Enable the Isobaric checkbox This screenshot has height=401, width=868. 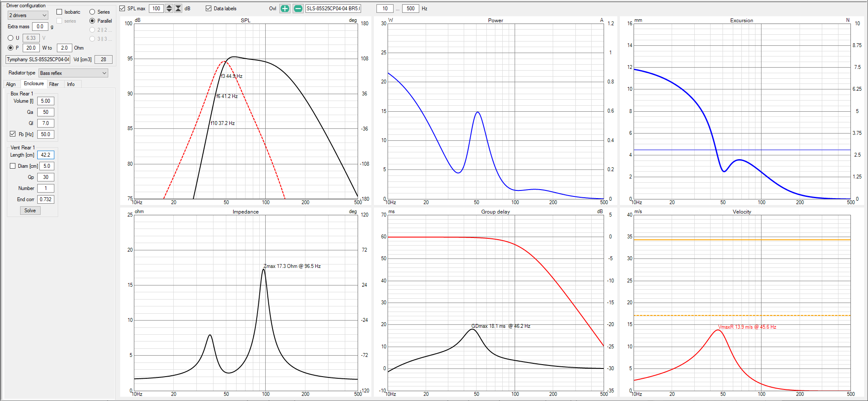[59, 12]
